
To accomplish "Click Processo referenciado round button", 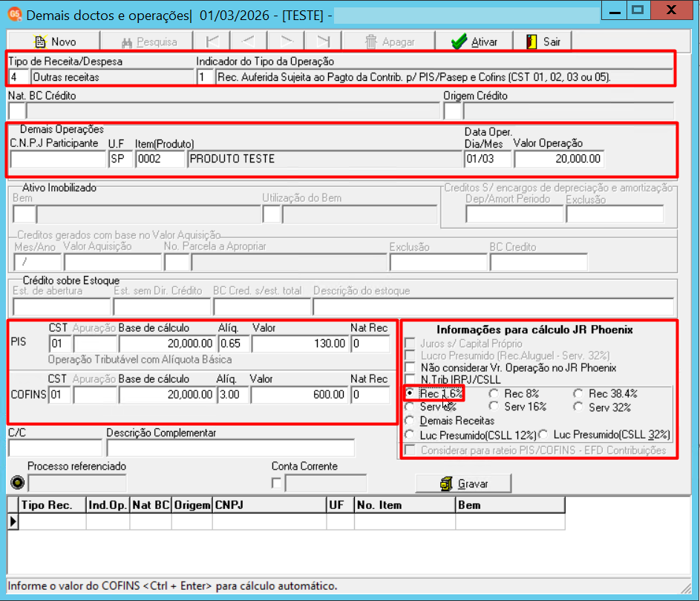I will tap(17, 482).
